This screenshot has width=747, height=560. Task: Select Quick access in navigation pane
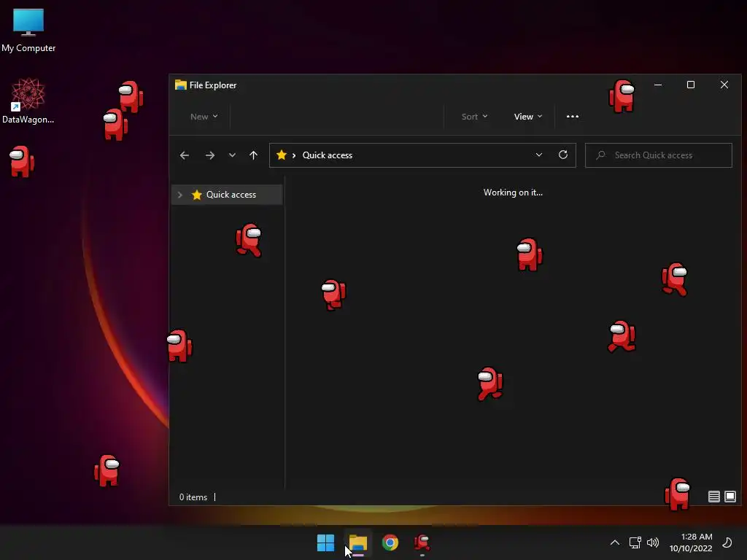point(227,195)
